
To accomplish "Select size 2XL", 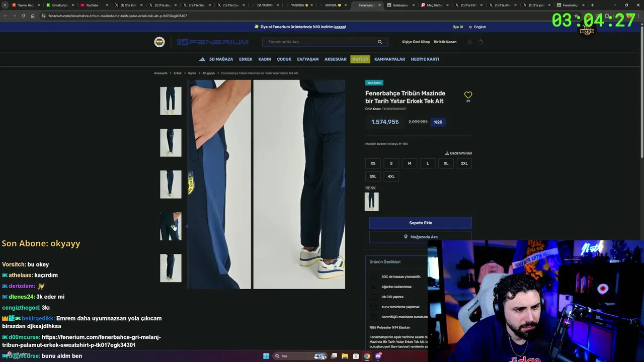I will (x=464, y=163).
